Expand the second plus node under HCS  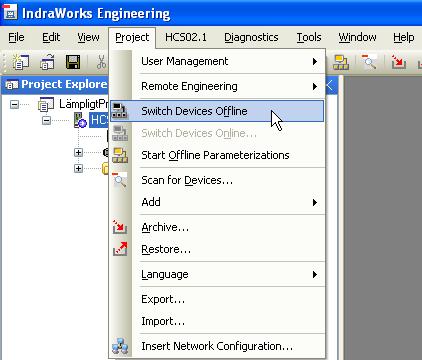tap(78, 168)
